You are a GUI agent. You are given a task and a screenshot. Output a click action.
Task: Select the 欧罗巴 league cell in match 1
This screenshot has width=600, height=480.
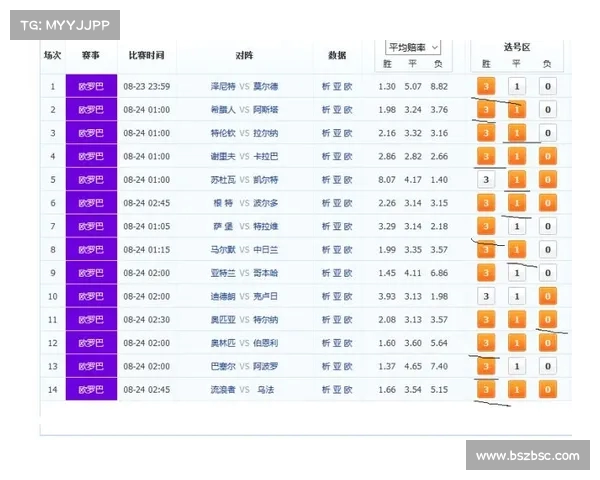pos(91,86)
